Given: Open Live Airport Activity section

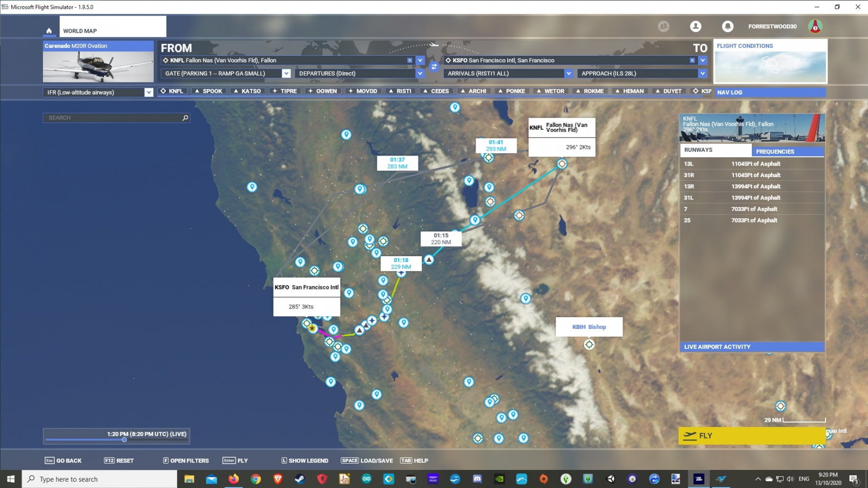Looking at the screenshot, I should 752,347.
